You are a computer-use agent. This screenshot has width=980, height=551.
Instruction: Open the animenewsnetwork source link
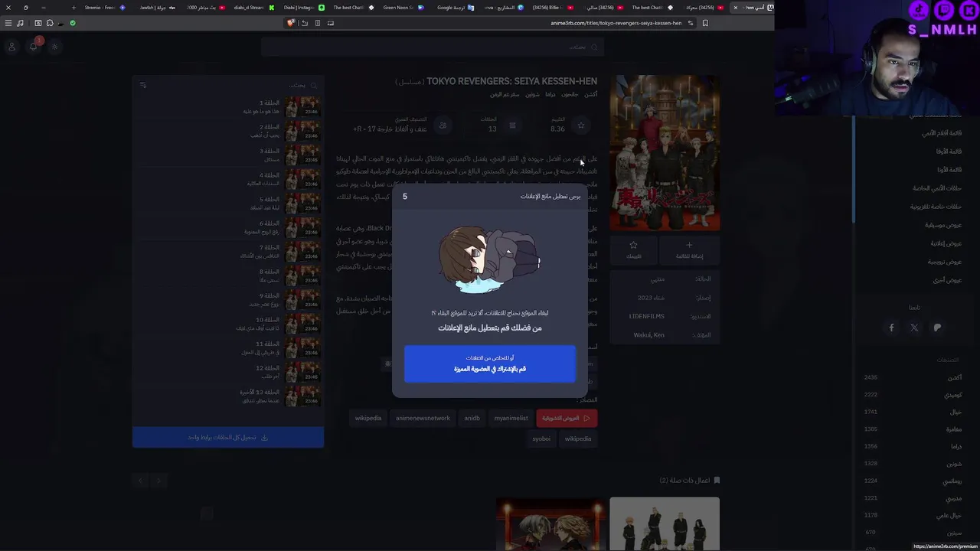point(423,418)
